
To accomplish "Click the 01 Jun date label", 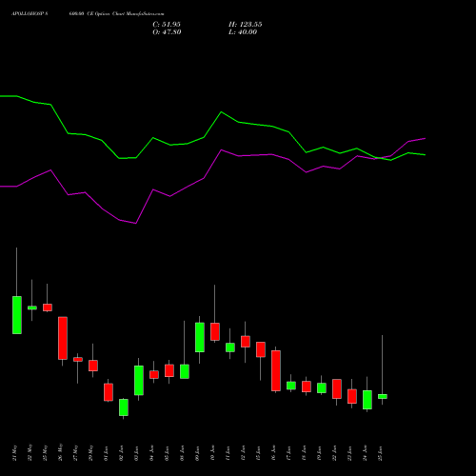I will (106, 453).
